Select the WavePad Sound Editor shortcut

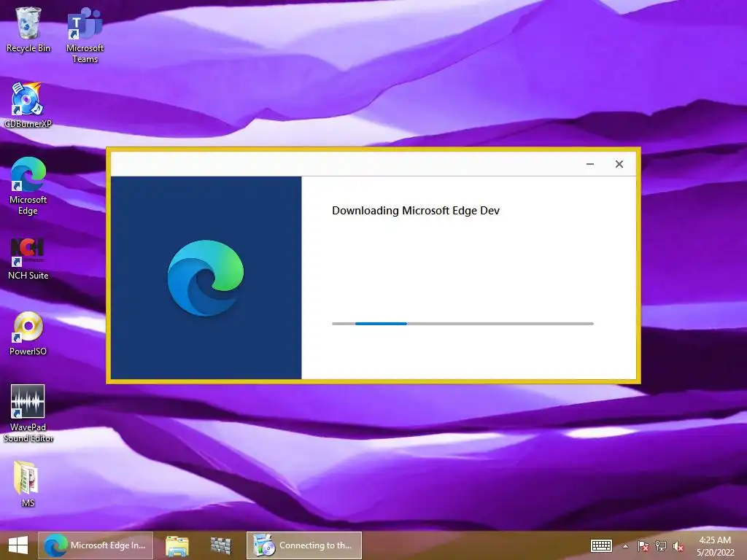tap(28, 413)
